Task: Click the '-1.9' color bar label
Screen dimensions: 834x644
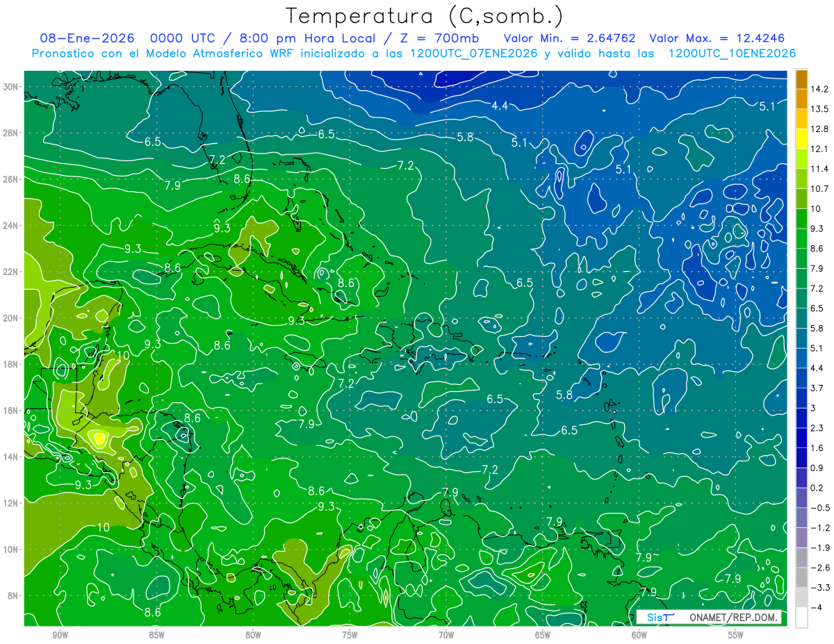Action: 819,547
